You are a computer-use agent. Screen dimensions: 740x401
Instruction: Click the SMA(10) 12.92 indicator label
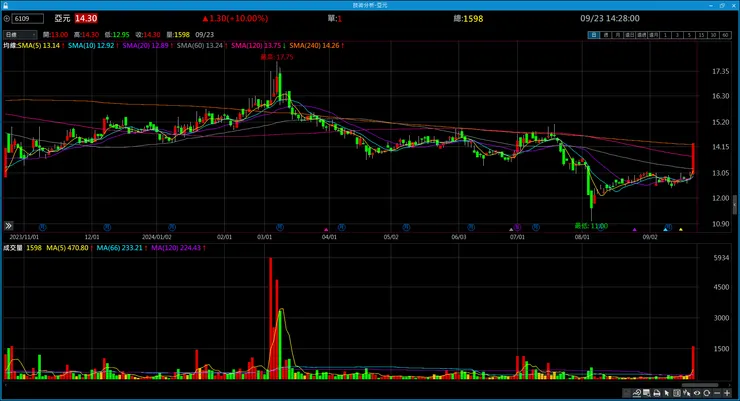[91, 45]
